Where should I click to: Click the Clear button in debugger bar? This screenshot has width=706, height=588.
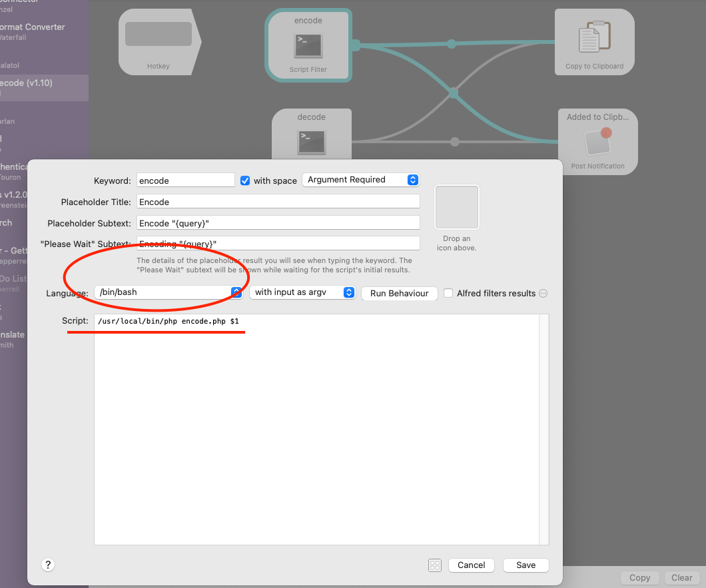tap(681, 577)
